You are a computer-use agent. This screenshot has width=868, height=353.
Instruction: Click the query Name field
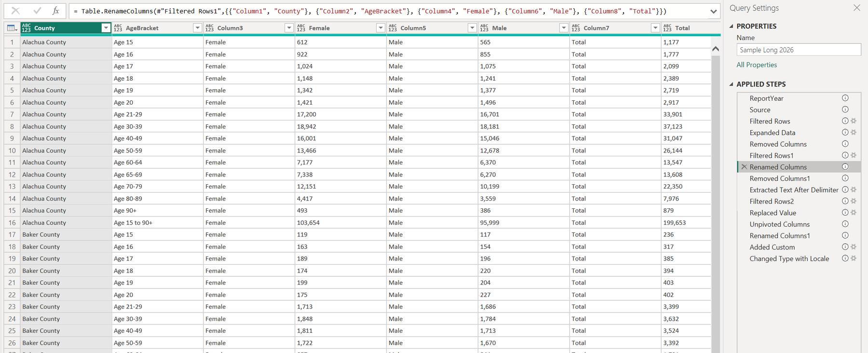coord(799,50)
